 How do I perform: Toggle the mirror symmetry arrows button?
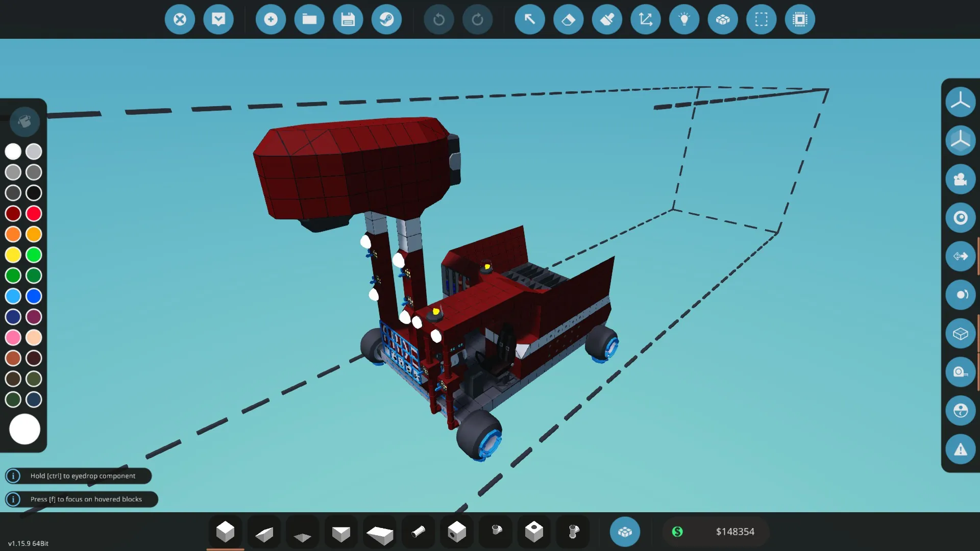(x=960, y=256)
